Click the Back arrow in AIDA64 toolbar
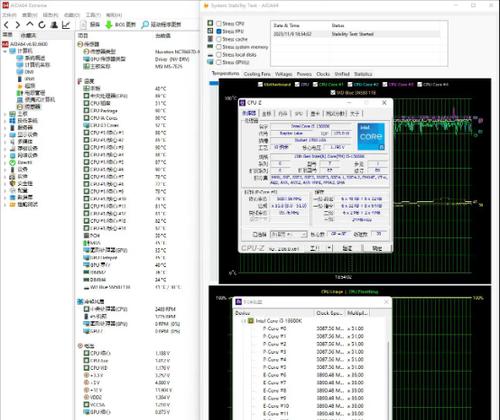 [6, 25]
